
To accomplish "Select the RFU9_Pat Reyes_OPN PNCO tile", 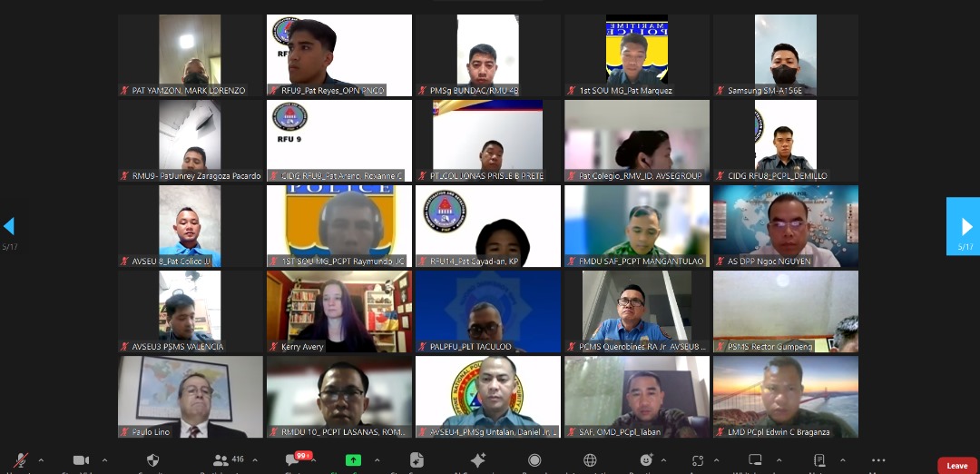I will coord(339,55).
